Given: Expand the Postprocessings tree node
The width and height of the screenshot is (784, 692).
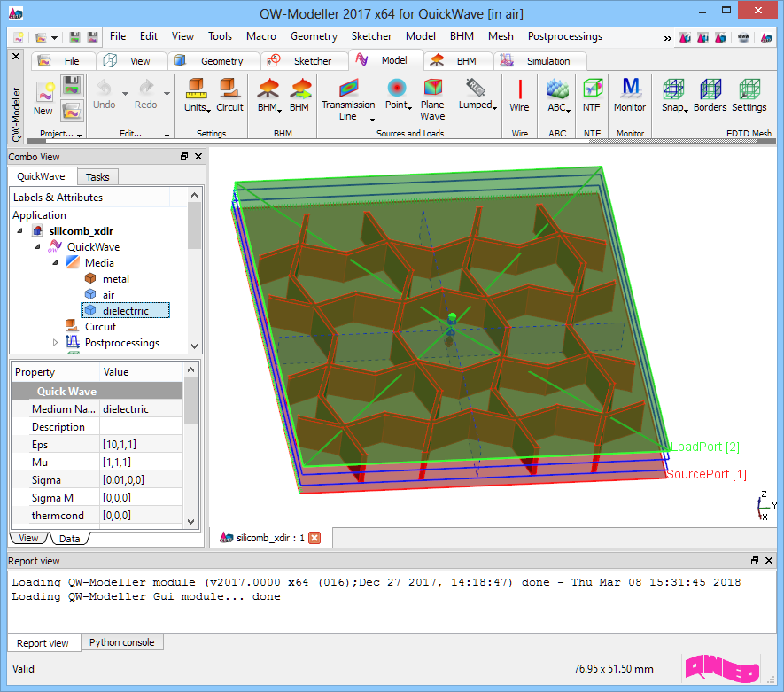Looking at the screenshot, I should pos(56,343).
